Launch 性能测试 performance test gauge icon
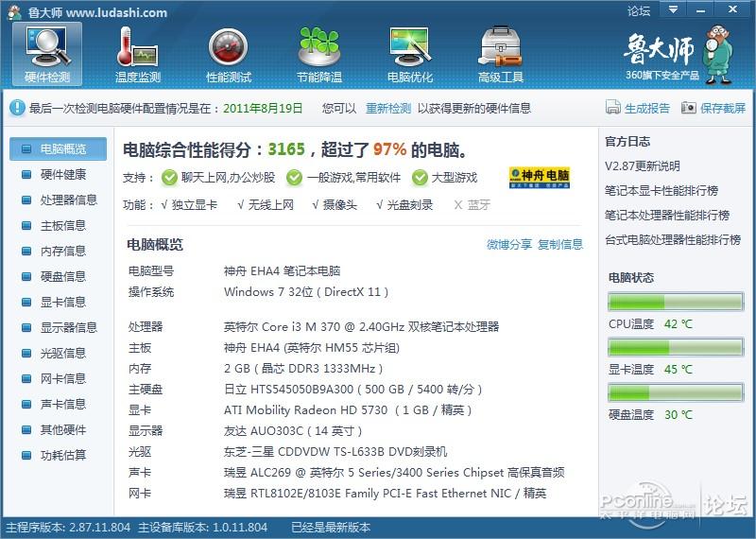 [x=229, y=54]
